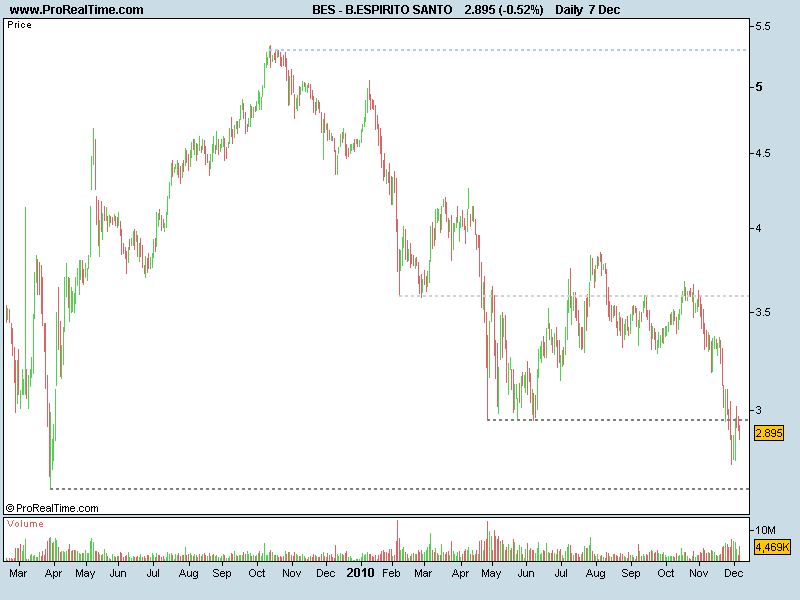Click the 2.895 (-0.52%) header value
The width and height of the screenshot is (800, 600).
(x=504, y=10)
